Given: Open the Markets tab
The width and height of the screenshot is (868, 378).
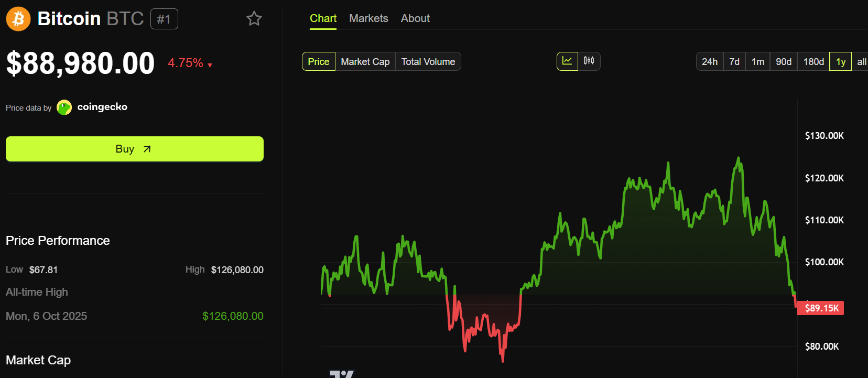Looking at the screenshot, I should 368,18.
